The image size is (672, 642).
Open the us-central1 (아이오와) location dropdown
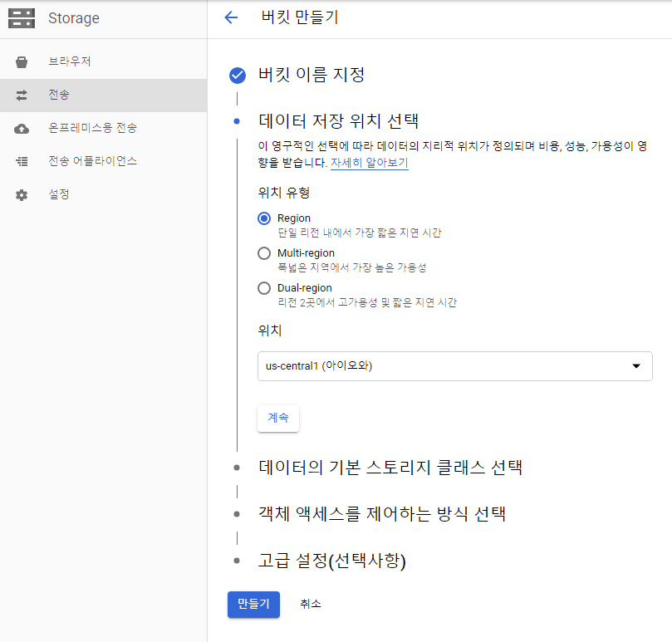click(x=454, y=366)
